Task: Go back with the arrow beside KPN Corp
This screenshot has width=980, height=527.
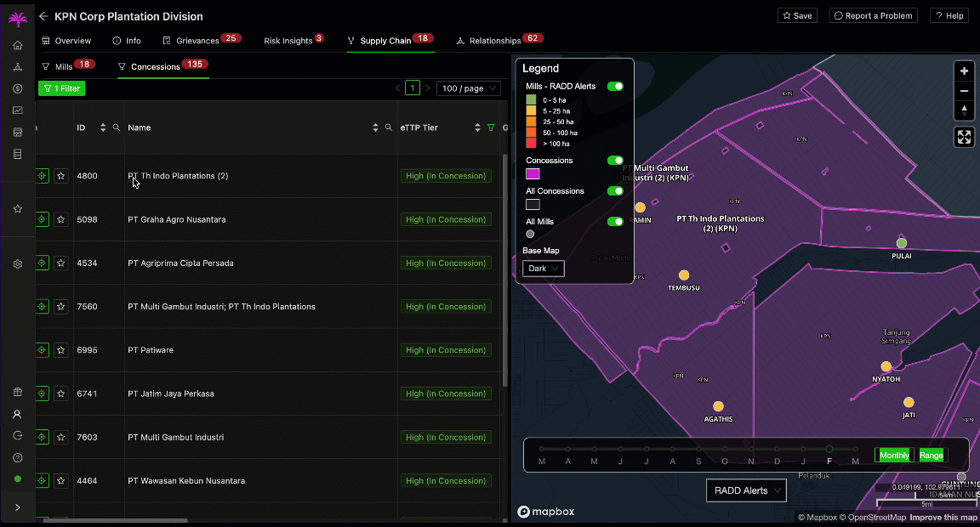Action: pos(43,16)
